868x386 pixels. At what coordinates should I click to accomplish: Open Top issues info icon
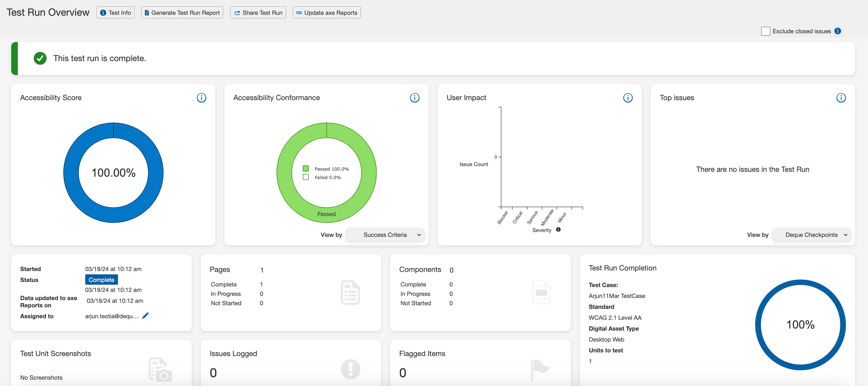point(841,98)
